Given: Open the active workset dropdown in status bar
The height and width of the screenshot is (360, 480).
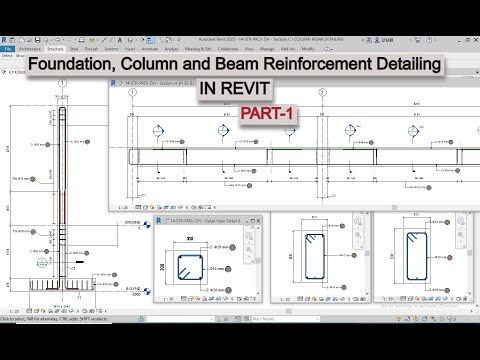Looking at the screenshot, I should [x=181, y=319].
